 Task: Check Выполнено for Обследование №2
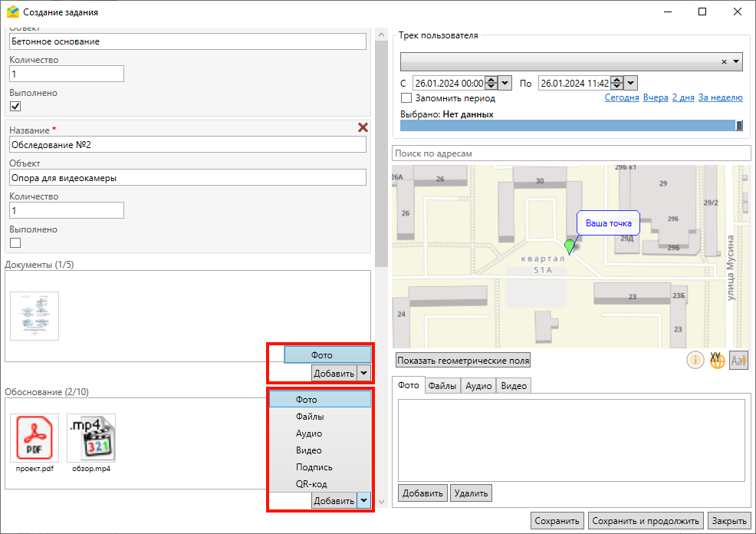[x=15, y=243]
